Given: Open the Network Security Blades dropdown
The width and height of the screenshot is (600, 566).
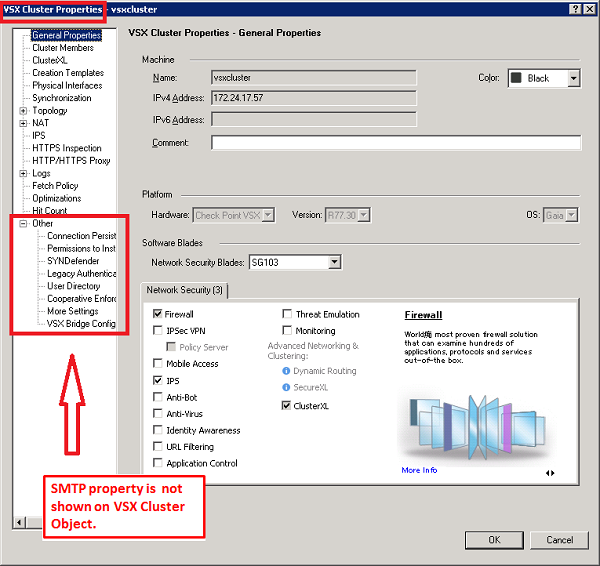Looking at the screenshot, I should click(x=334, y=262).
